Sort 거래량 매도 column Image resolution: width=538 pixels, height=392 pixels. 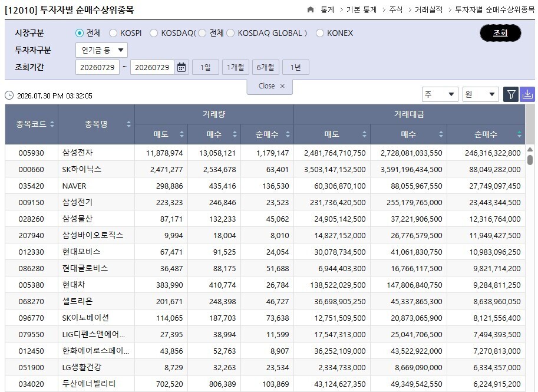point(182,134)
